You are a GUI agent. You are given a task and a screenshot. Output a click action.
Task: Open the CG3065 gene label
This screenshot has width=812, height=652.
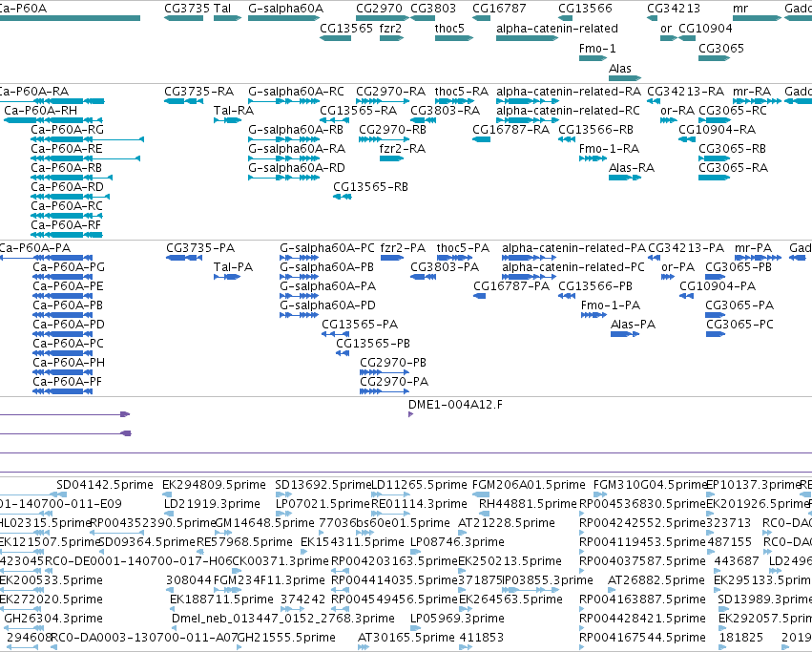point(721,48)
